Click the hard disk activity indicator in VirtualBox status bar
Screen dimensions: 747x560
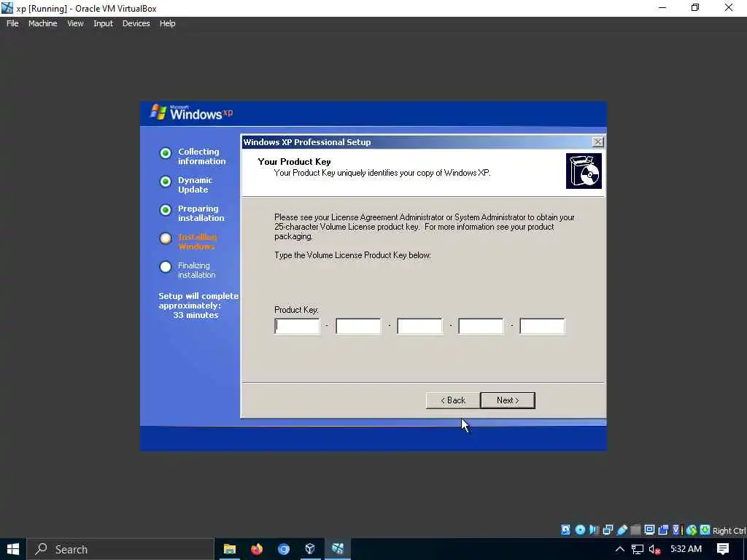[x=565, y=530]
